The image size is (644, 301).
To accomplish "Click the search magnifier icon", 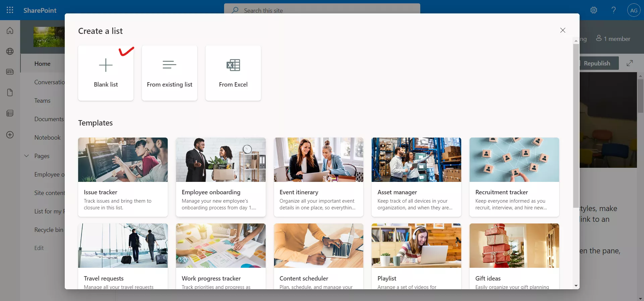I will point(235,10).
